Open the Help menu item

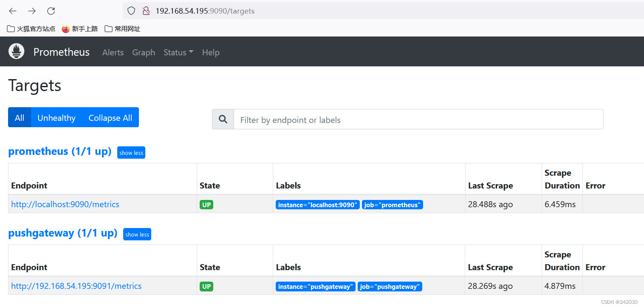pos(211,52)
